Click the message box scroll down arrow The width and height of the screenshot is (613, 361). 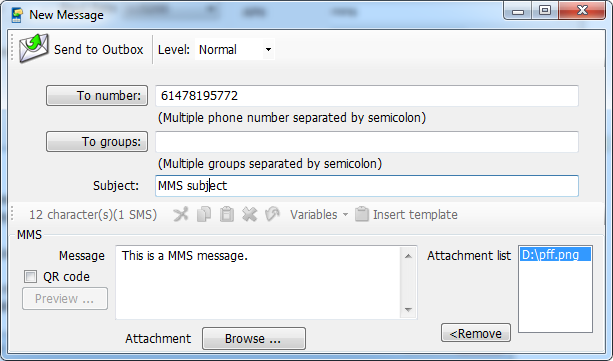(x=409, y=310)
